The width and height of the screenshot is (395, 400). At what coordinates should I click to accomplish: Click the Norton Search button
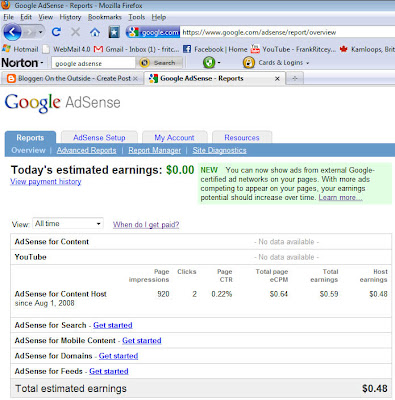[160, 63]
